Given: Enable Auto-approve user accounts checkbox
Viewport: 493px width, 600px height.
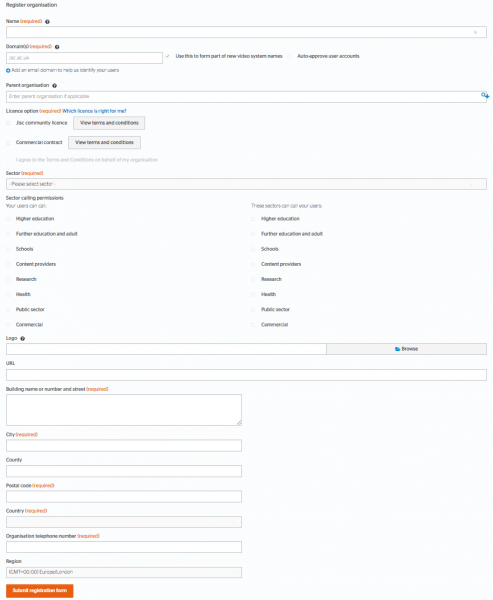Looking at the screenshot, I should [290, 57].
